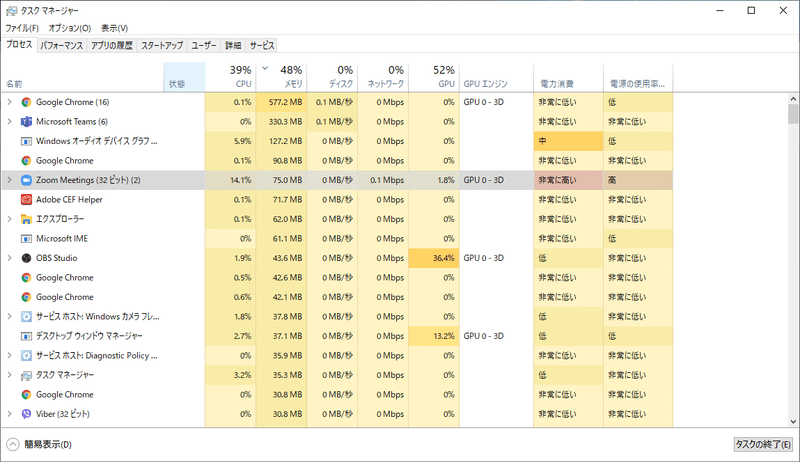The height and width of the screenshot is (462, 800).
Task: Switch to the ユーザー tab
Action: (204, 45)
